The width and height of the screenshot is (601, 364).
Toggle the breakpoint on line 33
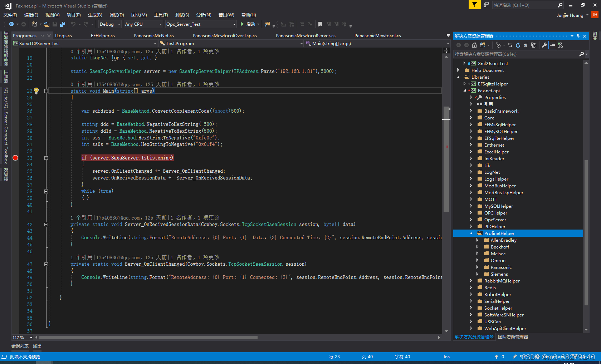(x=15, y=158)
